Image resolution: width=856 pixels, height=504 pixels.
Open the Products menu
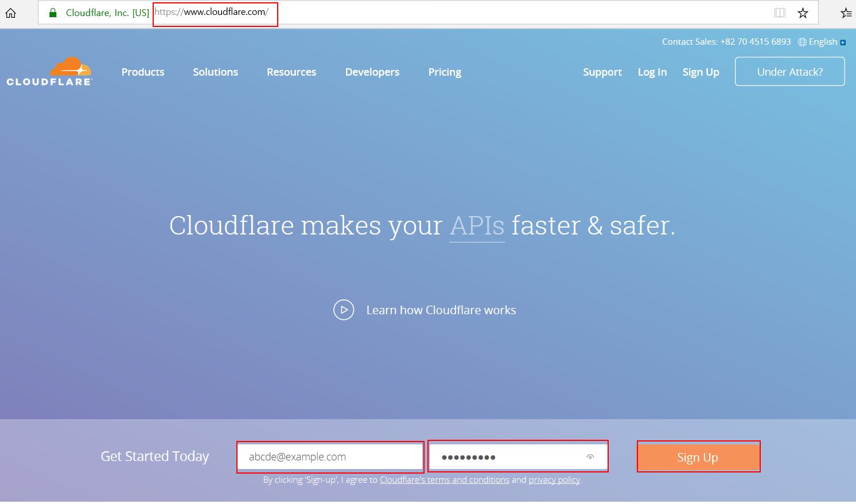pyautogui.click(x=143, y=72)
